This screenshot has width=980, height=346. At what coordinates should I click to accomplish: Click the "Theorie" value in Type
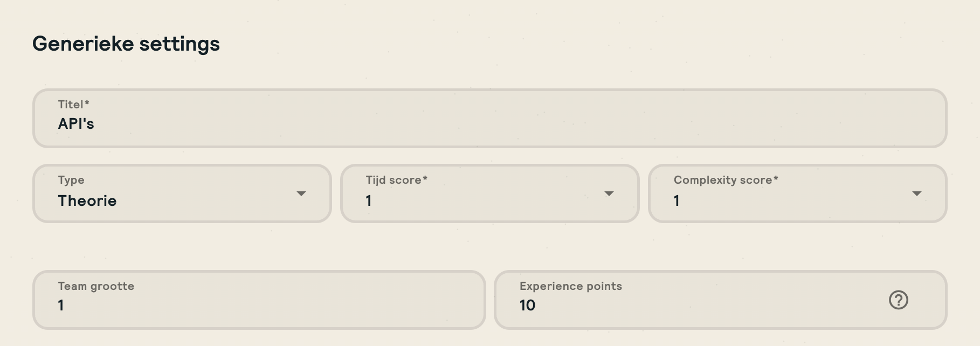click(x=87, y=201)
